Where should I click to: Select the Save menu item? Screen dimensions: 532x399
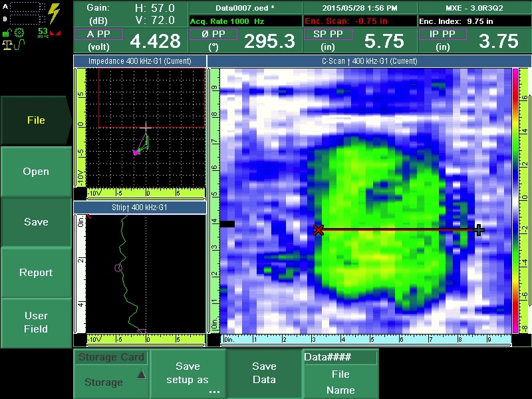pyautogui.click(x=36, y=222)
